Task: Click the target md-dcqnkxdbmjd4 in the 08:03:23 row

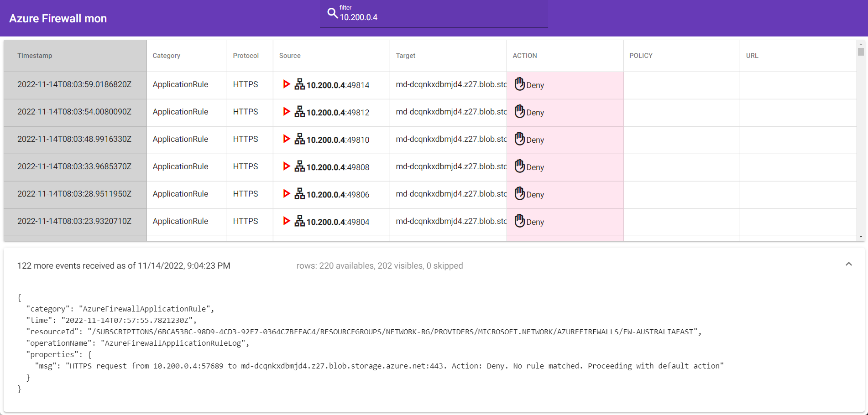Action: coord(451,221)
